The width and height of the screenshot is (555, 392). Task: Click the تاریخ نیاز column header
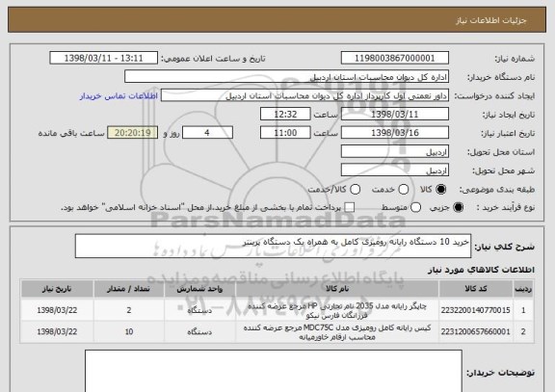[x=57, y=289]
